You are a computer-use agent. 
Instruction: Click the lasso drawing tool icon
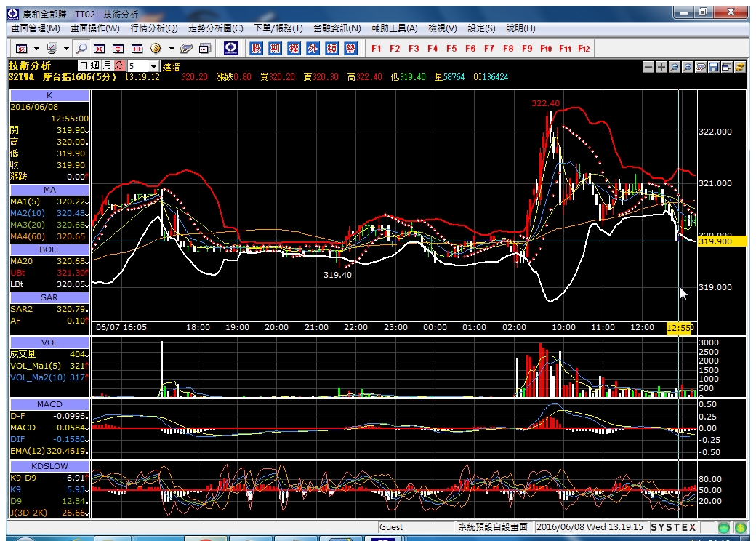pyautogui.click(x=701, y=67)
